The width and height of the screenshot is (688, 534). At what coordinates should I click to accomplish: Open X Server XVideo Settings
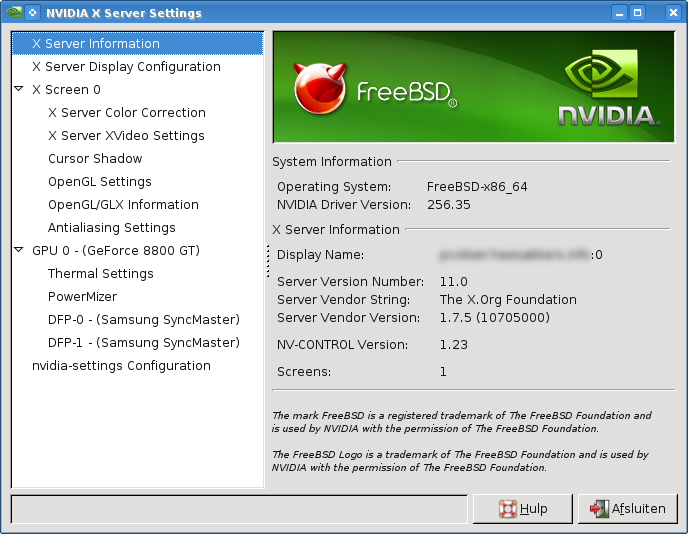click(x=126, y=136)
